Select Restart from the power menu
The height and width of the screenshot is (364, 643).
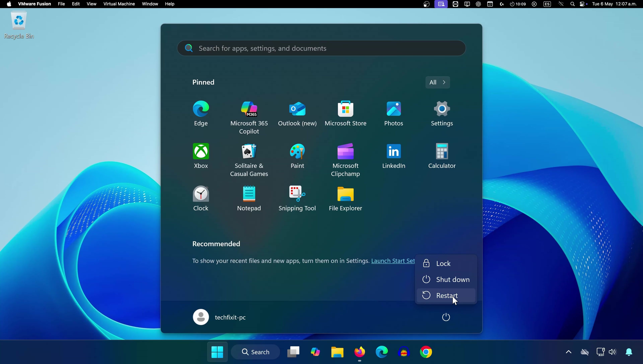coord(446,296)
